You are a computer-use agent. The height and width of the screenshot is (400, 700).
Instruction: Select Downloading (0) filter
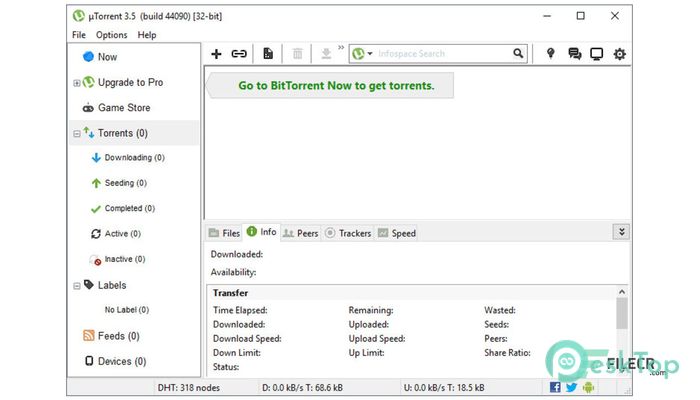(134, 158)
